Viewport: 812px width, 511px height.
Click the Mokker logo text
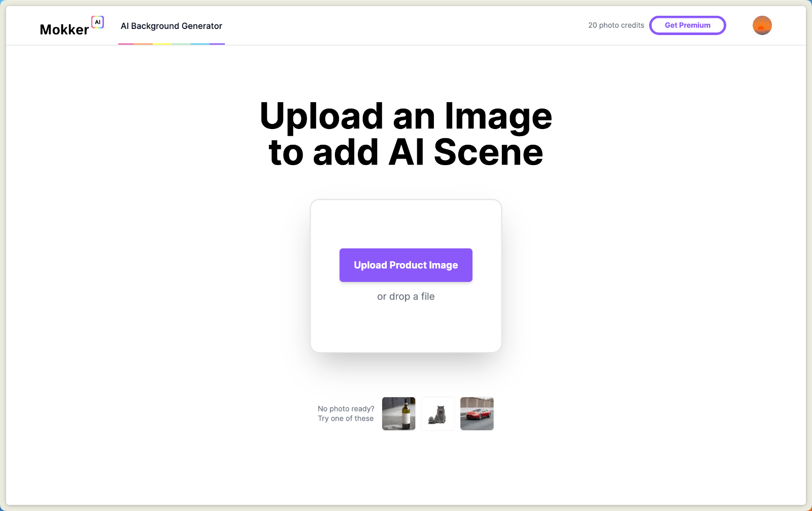(64, 30)
